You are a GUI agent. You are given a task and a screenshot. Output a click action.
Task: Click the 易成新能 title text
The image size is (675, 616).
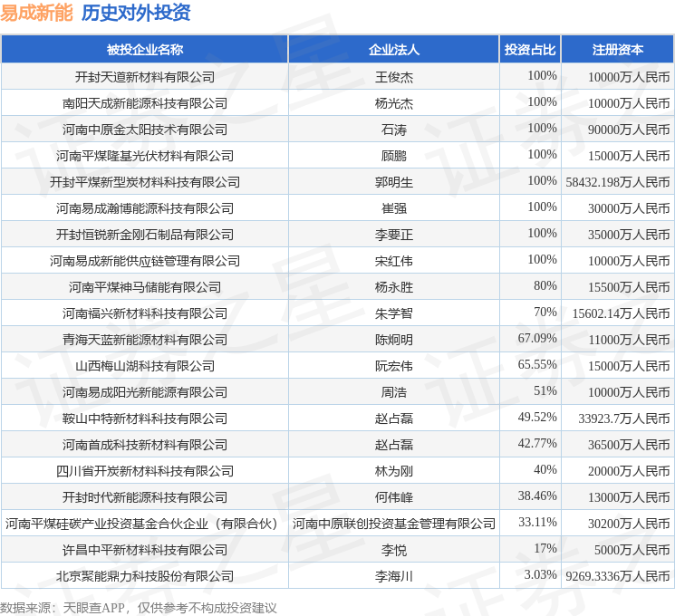coord(36,13)
